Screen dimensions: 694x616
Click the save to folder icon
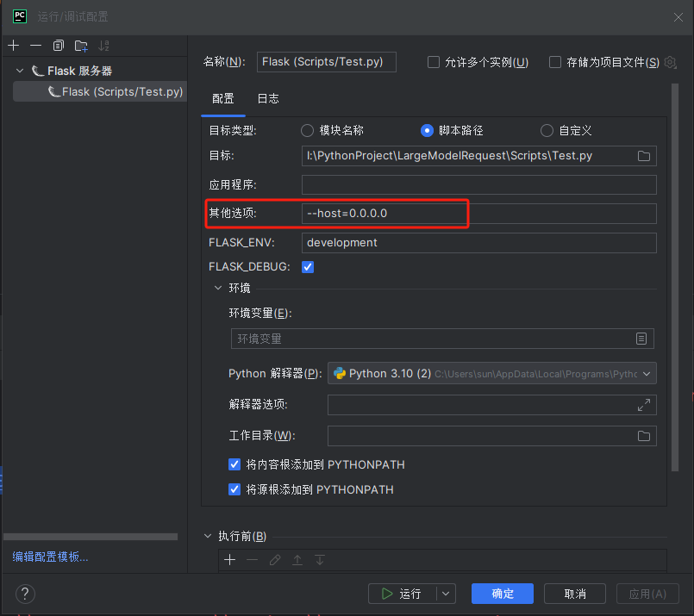(x=81, y=46)
